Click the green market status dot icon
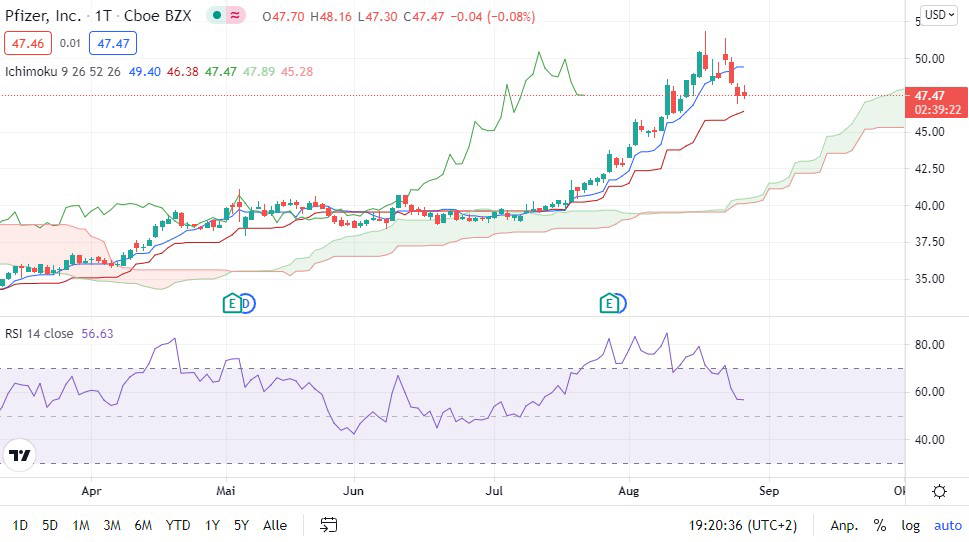Image resolution: width=969 pixels, height=542 pixels. tap(217, 15)
